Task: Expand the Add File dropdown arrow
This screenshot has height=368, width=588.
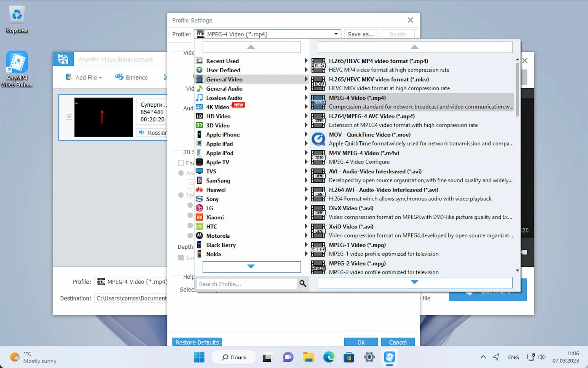Action: coord(100,78)
